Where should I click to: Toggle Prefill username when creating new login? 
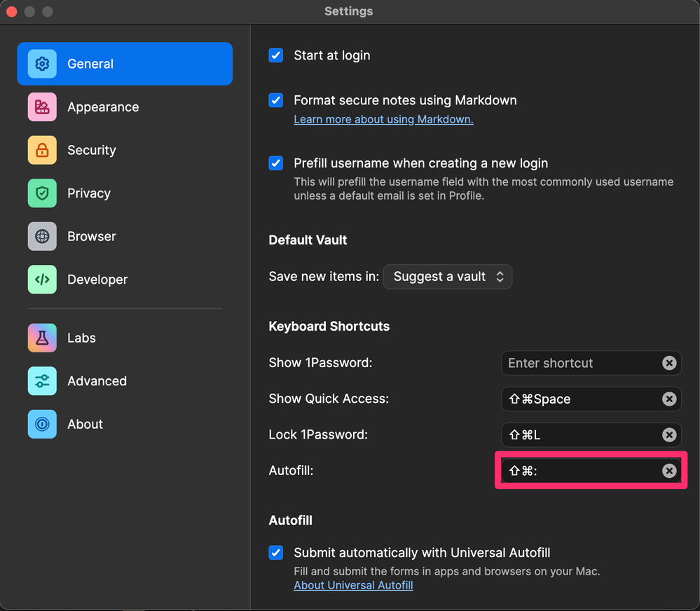276,163
